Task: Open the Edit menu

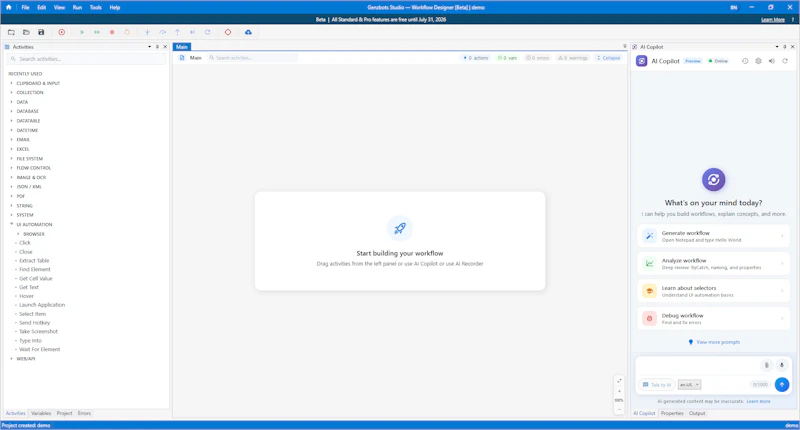Action: 42,7
